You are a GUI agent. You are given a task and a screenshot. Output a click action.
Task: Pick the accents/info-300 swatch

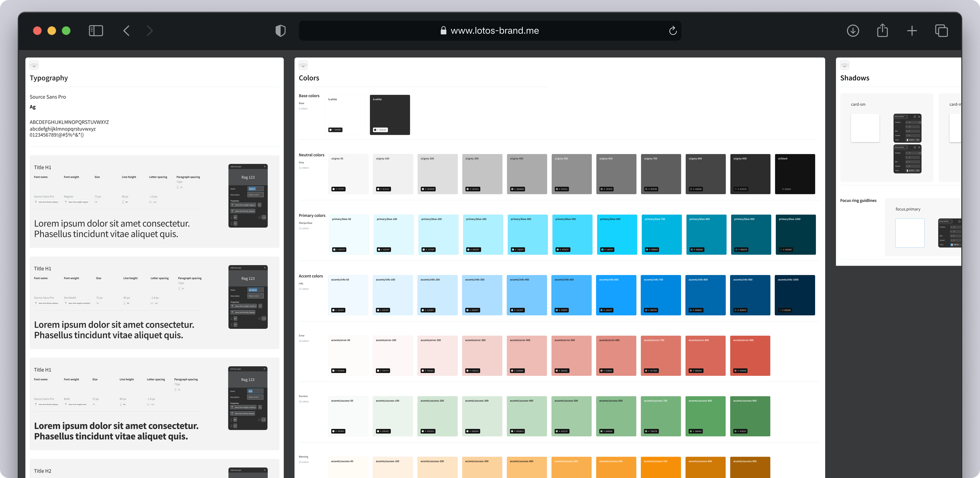click(x=482, y=295)
